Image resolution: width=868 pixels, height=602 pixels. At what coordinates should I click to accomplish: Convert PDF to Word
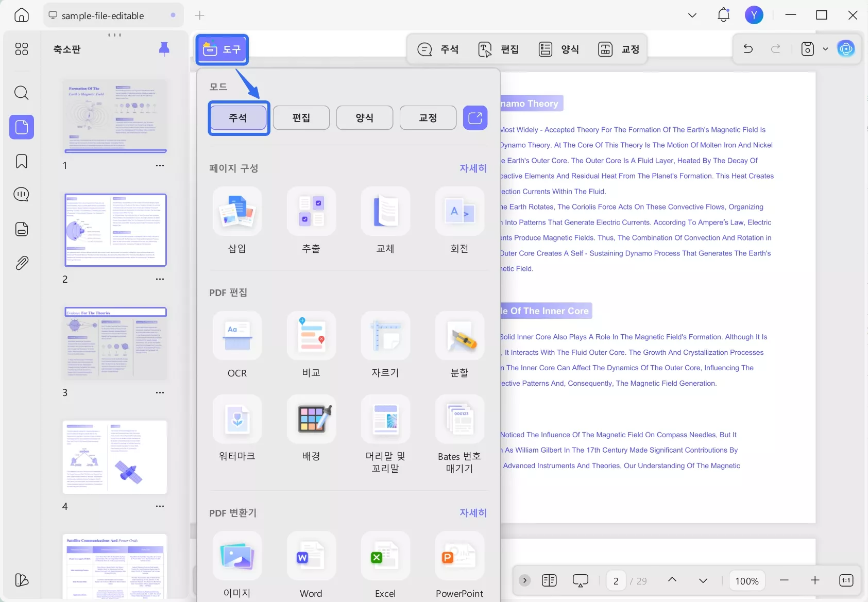pos(311,565)
